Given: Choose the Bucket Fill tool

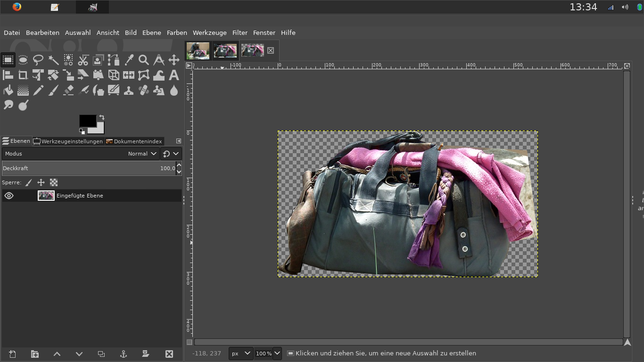Looking at the screenshot, I should (x=8, y=90).
